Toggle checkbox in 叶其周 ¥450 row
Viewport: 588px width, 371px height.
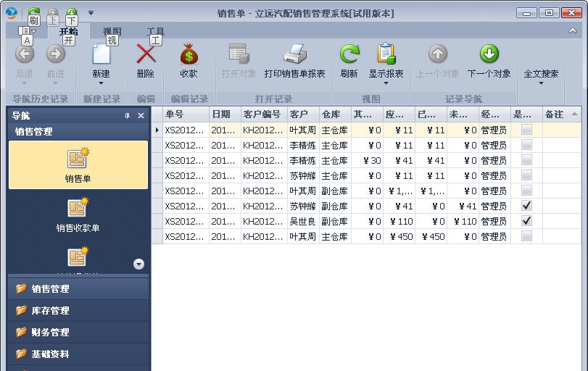[x=526, y=235]
